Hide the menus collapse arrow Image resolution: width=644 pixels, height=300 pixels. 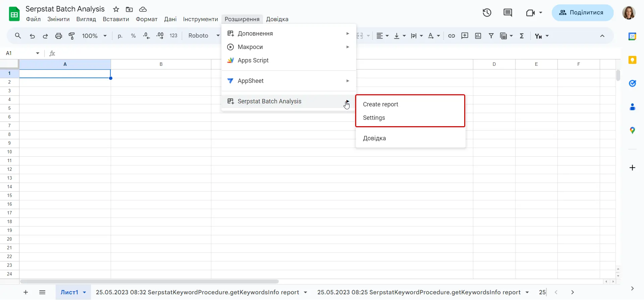(x=602, y=36)
